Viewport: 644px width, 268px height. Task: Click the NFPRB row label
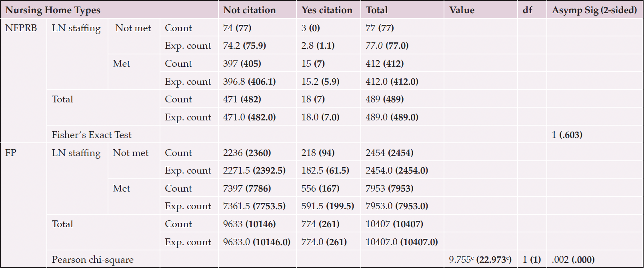pyautogui.click(x=21, y=28)
